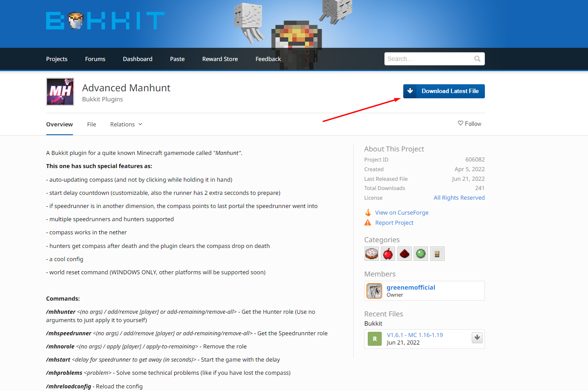Visit the Reward Store
This screenshot has width=588, height=391.
click(x=220, y=59)
